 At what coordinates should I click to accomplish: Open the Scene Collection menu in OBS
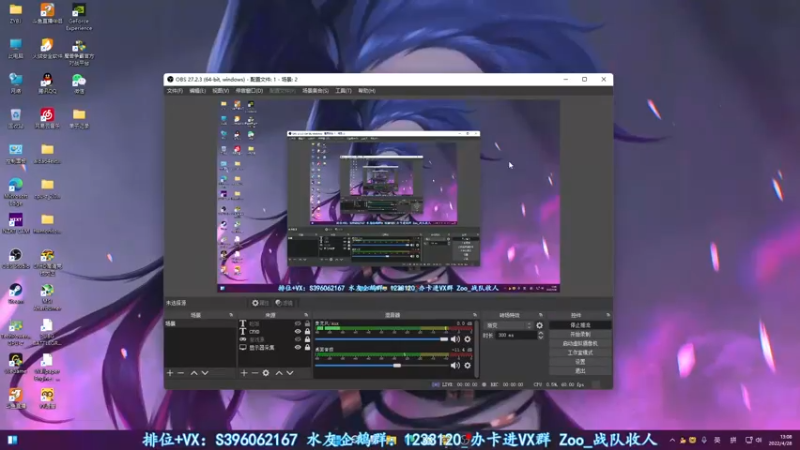pos(315,91)
